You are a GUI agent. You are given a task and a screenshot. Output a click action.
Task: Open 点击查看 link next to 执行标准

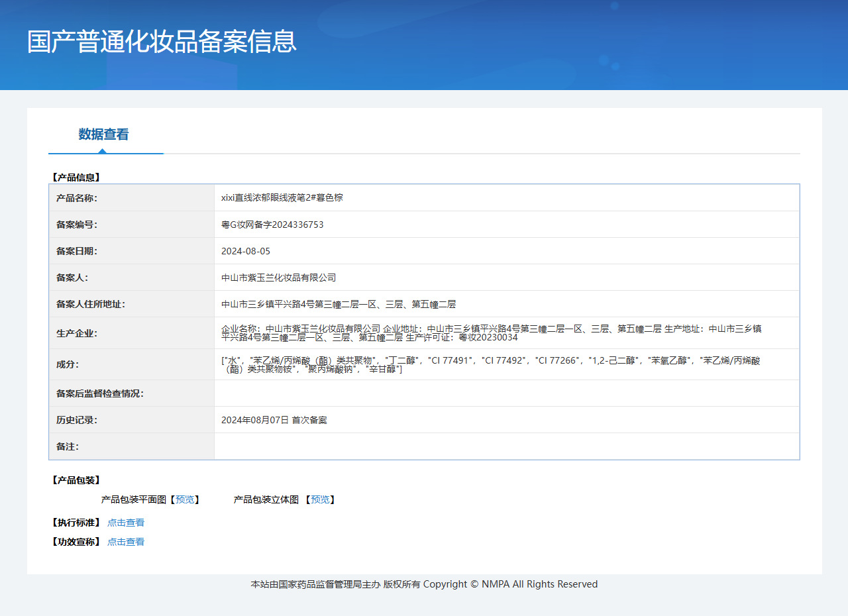(x=126, y=523)
